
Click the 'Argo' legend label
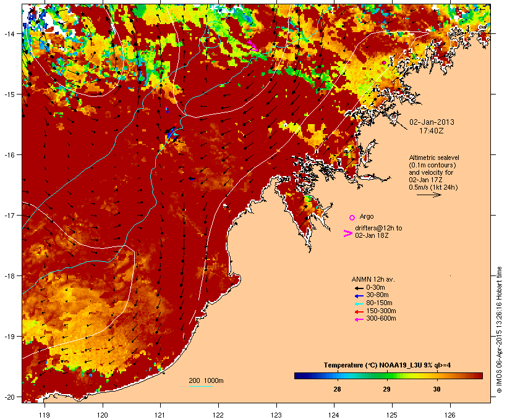pyautogui.click(x=367, y=216)
